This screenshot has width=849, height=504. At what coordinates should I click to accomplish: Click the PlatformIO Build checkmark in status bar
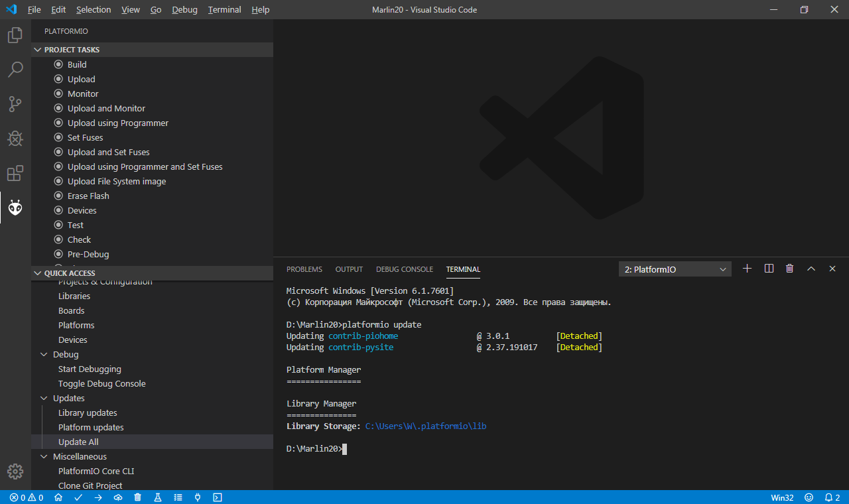[x=78, y=497]
